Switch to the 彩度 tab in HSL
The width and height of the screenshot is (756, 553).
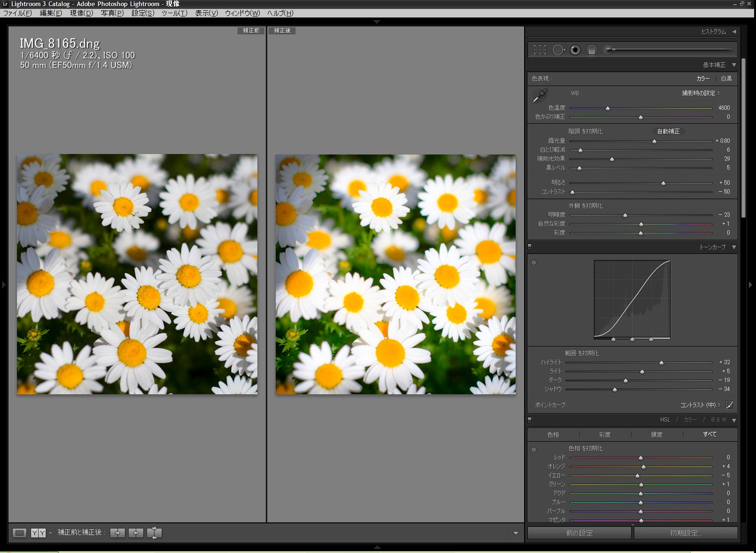click(605, 434)
